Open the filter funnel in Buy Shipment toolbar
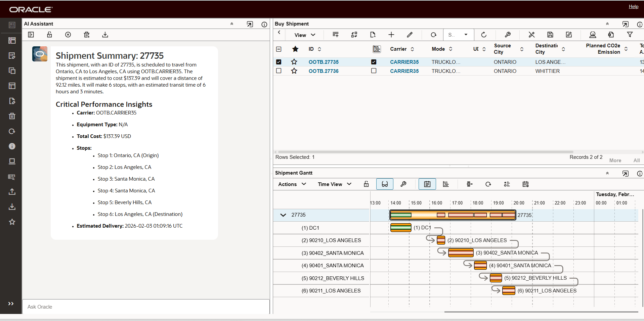644x321 pixels. tap(630, 35)
